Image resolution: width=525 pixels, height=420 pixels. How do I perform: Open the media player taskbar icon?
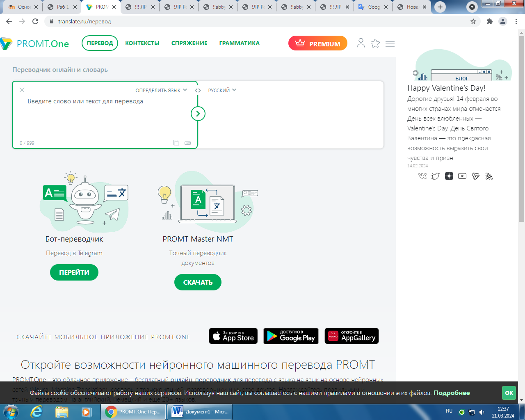pyautogui.click(x=87, y=412)
